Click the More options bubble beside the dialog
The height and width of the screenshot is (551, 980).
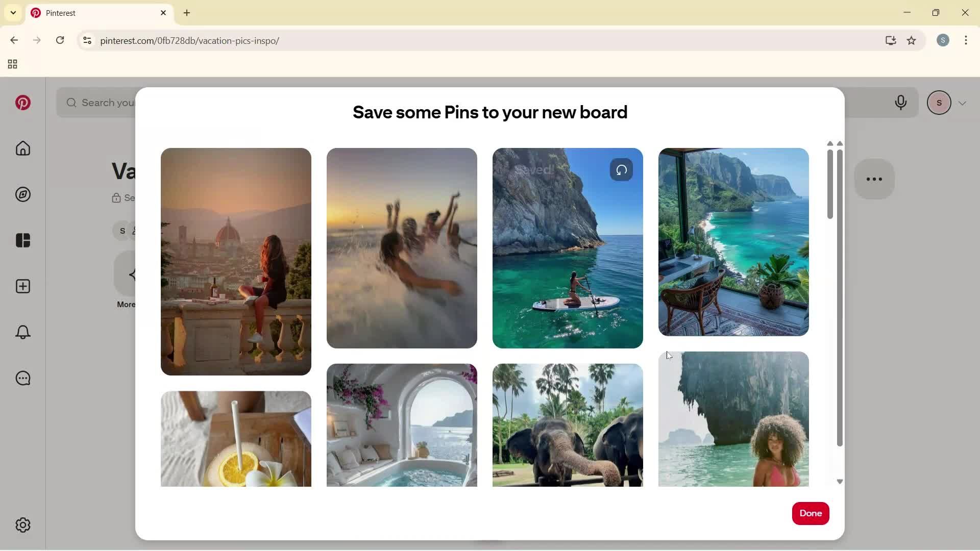coord(874,179)
